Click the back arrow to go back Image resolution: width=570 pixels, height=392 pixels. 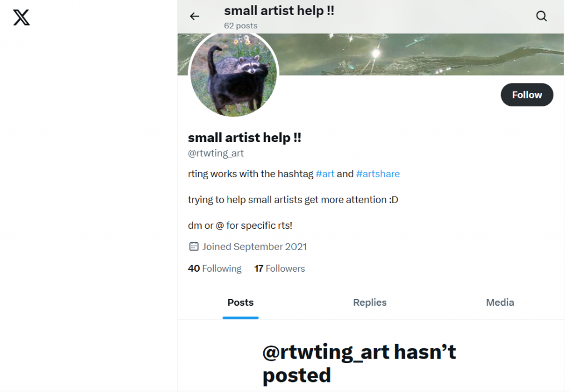[x=194, y=16]
